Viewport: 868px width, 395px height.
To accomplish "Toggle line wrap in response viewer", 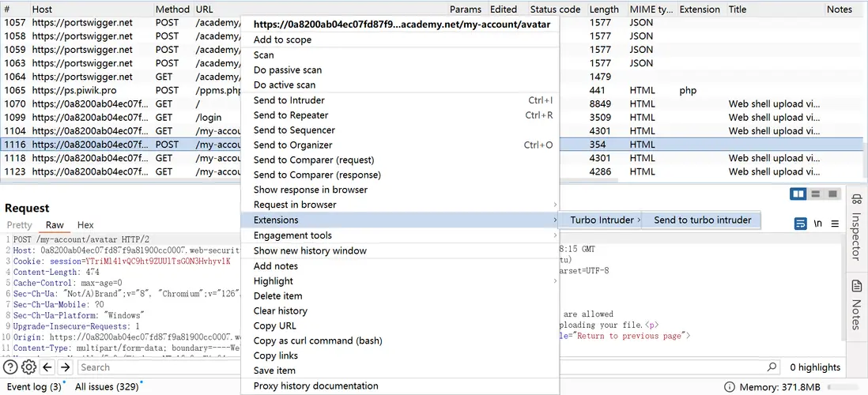I will tap(801, 224).
